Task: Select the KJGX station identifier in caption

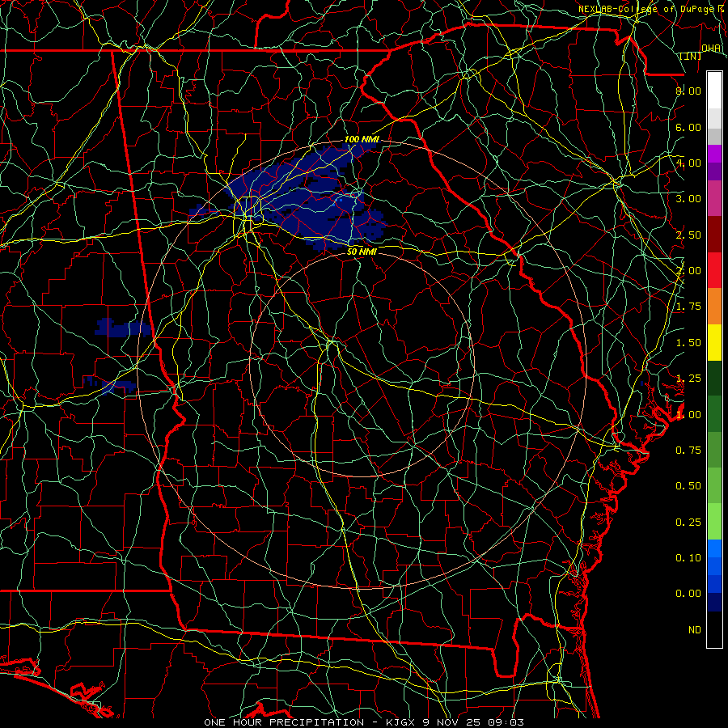Action: click(x=401, y=722)
